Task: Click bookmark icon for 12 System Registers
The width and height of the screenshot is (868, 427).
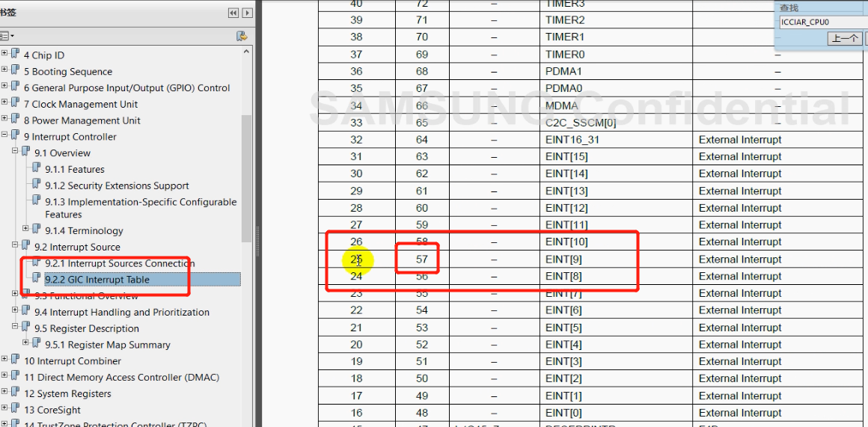Action: [16, 393]
